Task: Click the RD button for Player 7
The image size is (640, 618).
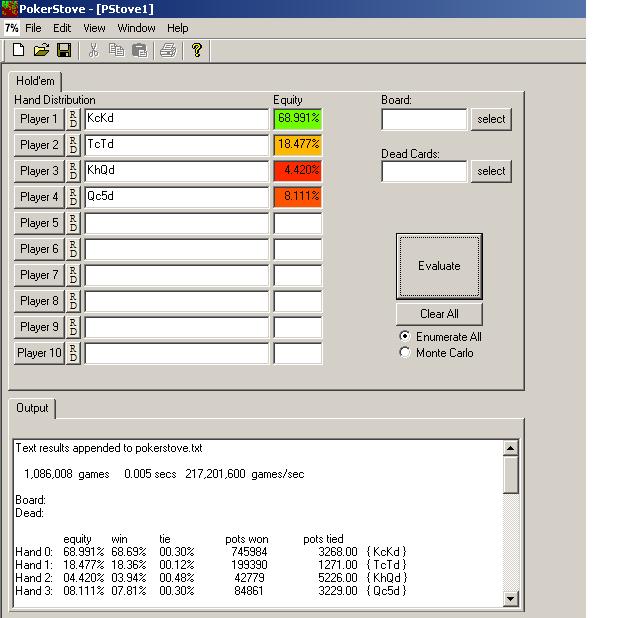Action: 73,275
